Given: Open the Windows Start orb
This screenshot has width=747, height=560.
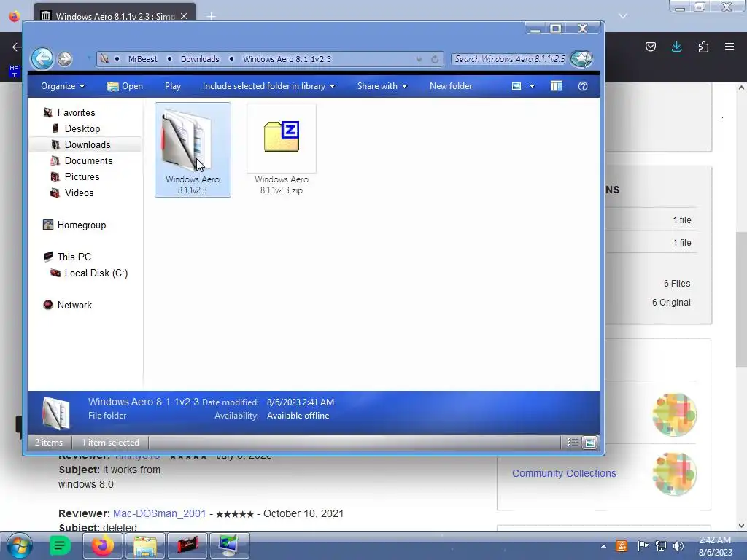Looking at the screenshot, I should 19,545.
